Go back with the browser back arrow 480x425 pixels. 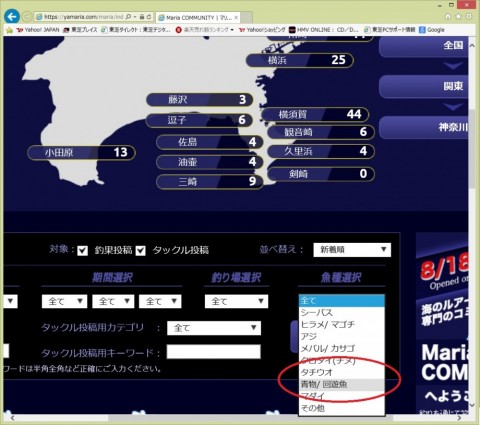coord(12,16)
